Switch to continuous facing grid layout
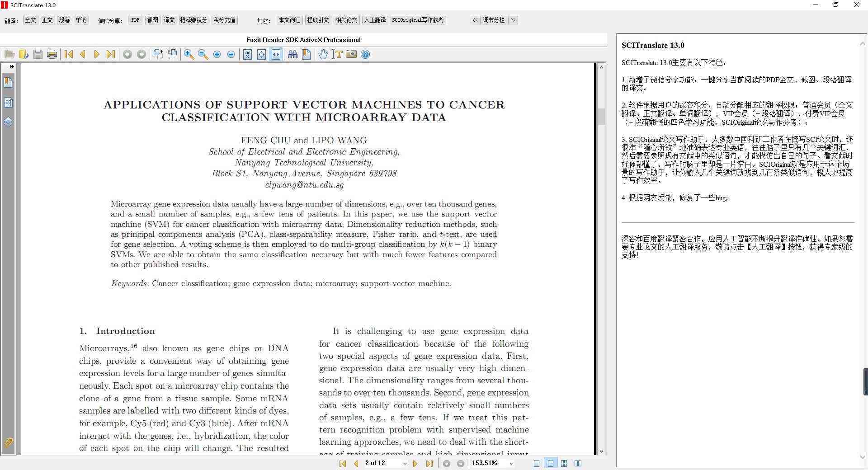The width and height of the screenshot is (868, 470). point(564,463)
